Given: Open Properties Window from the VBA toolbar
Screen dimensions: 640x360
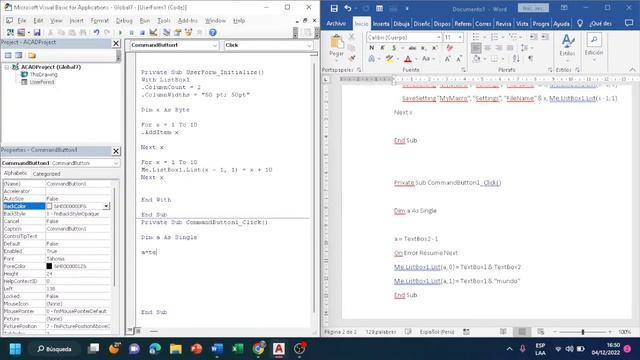Looking at the screenshot, I should (178, 32).
